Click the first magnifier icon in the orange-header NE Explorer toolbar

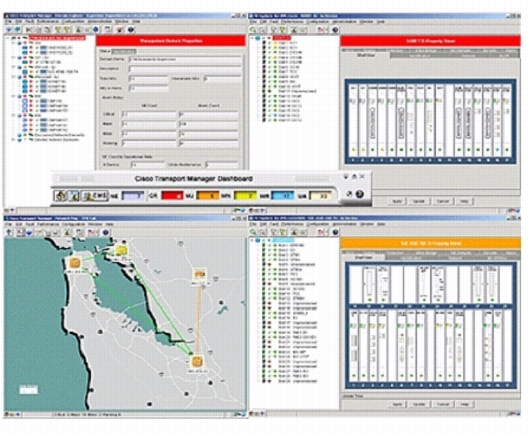253,232
